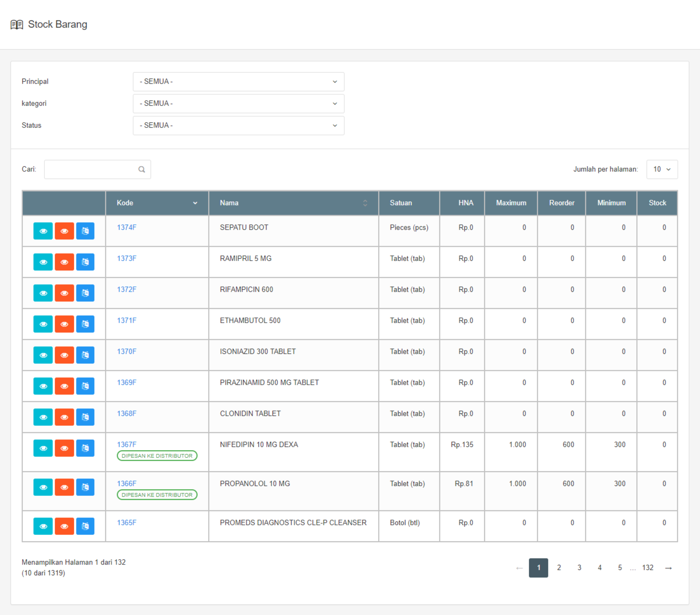The height and width of the screenshot is (615, 700).
Task: Open the kategori filter dropdown
Action: coord(238,103)
